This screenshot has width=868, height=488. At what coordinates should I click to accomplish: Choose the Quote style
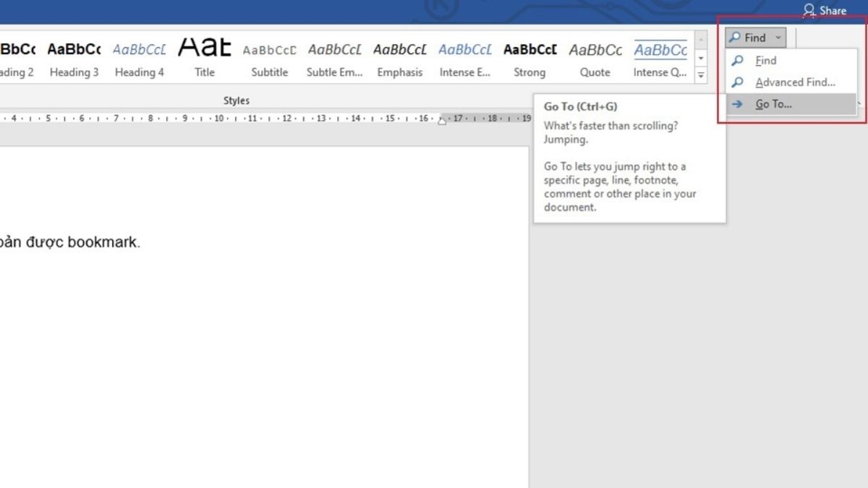pos(595,59)
